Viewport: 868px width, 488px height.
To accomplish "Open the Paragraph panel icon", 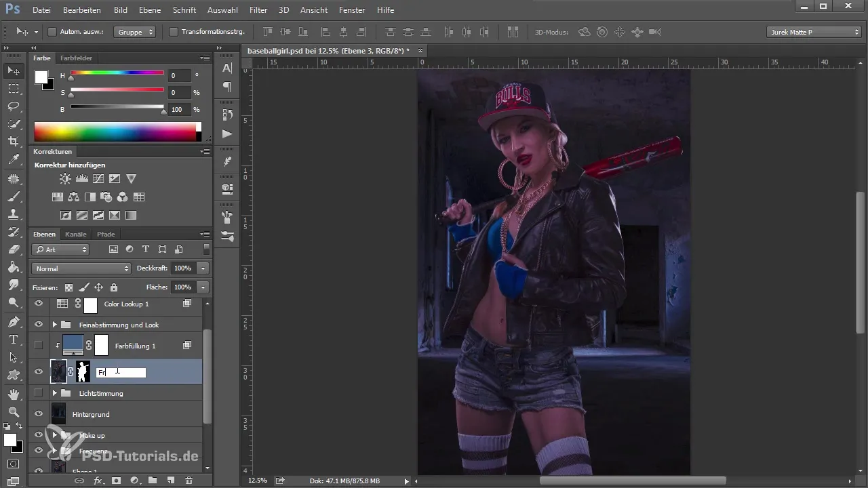I will pos(227,87).
